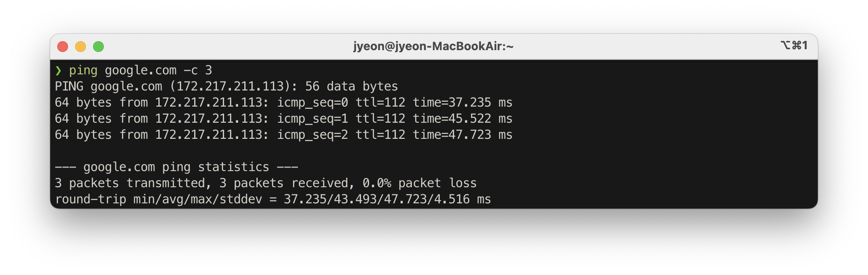Viewport: 868px width, 275px height.
Task: Click the green full-screen window button
Action: click(98, 47)
